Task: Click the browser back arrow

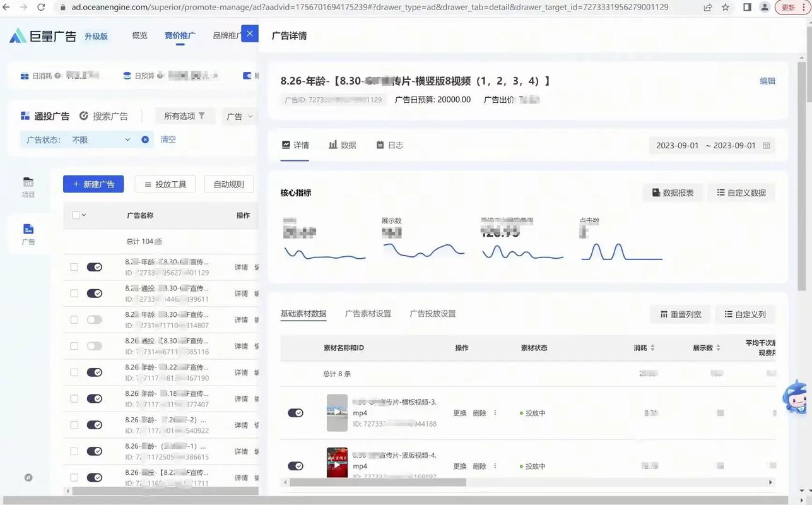Action: tap(6, 8)
